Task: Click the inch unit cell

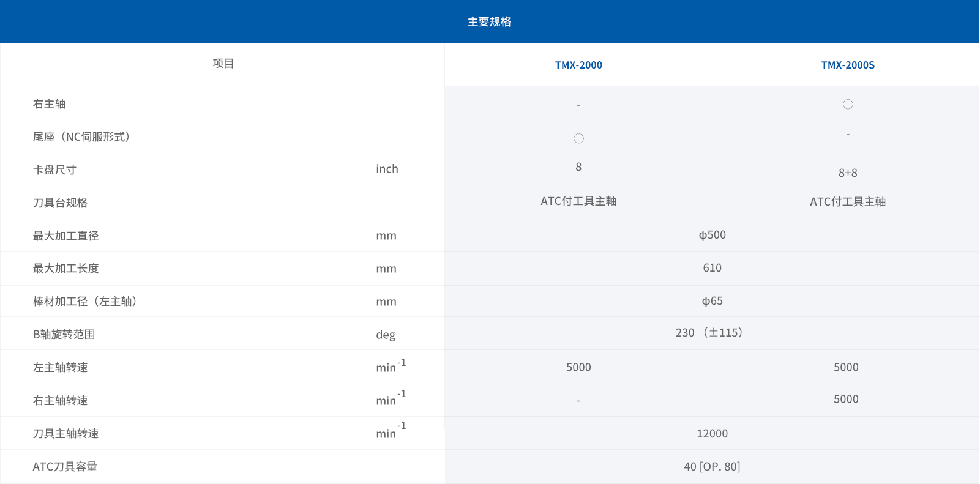Action: click(387, 169)
